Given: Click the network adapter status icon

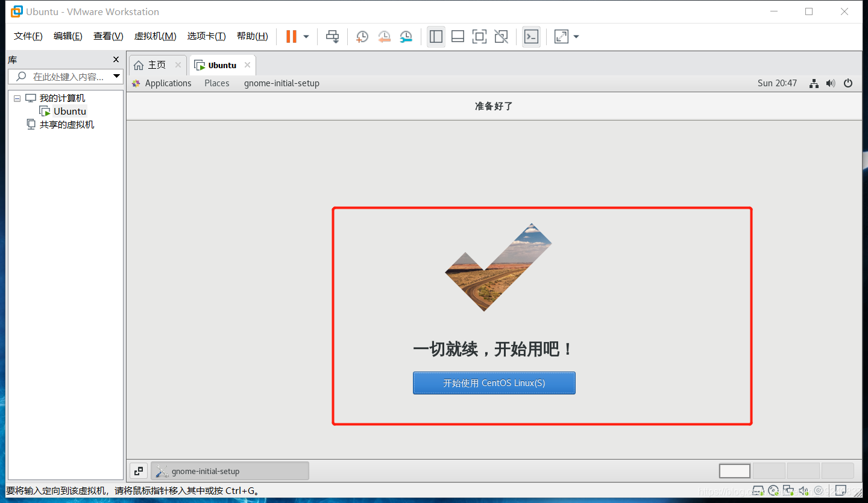Looking at the screenshot, I should 788,490.
